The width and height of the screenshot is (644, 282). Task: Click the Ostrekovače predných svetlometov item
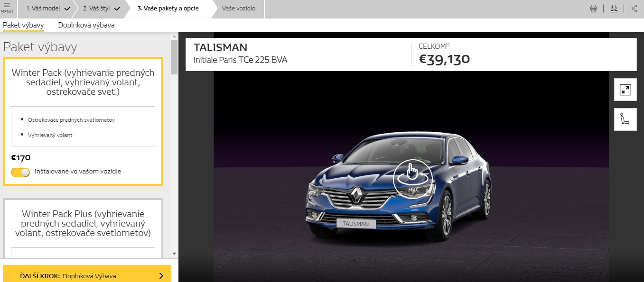pos(71,120)
